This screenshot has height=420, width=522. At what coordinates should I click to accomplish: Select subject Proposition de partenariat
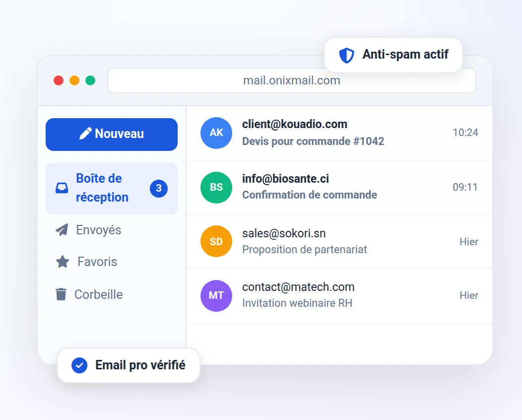tap(304, 250)
